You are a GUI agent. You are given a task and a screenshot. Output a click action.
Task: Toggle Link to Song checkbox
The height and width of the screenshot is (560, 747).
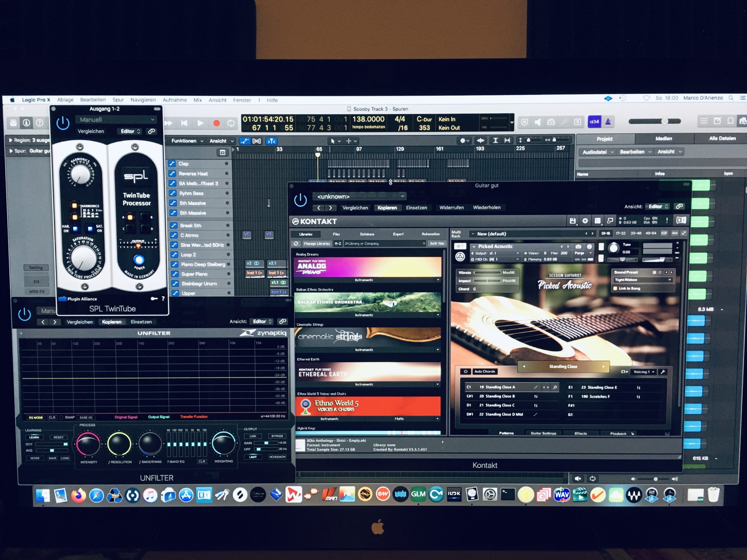tap(615, 288)
